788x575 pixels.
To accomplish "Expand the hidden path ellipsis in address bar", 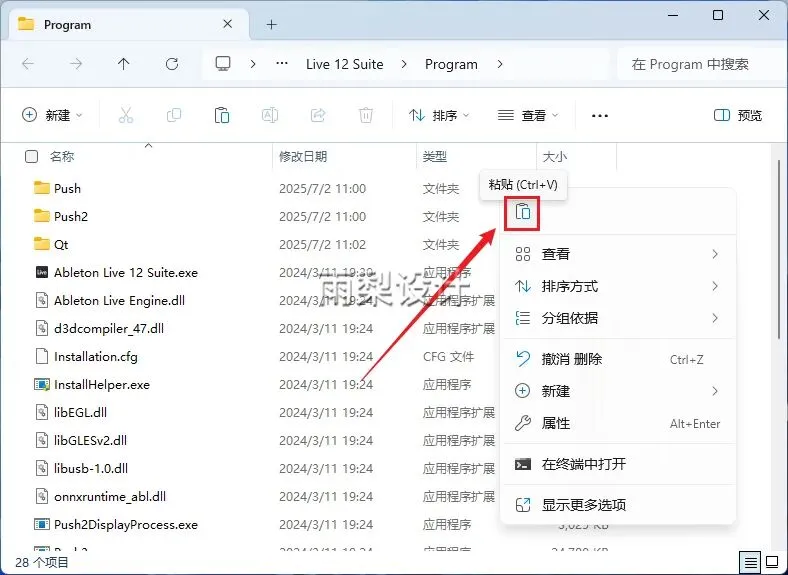I will click(x=282, y=64).
